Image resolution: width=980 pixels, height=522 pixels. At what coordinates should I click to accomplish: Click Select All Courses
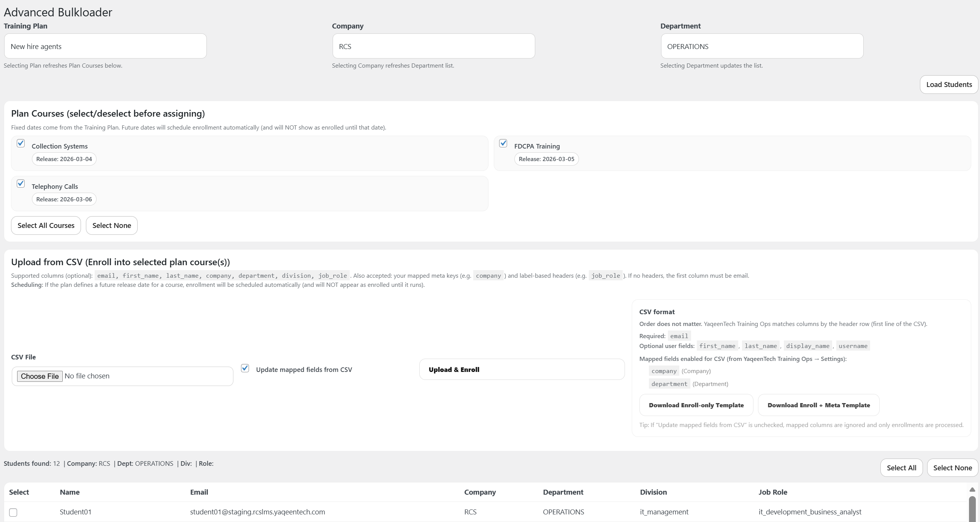46,225
